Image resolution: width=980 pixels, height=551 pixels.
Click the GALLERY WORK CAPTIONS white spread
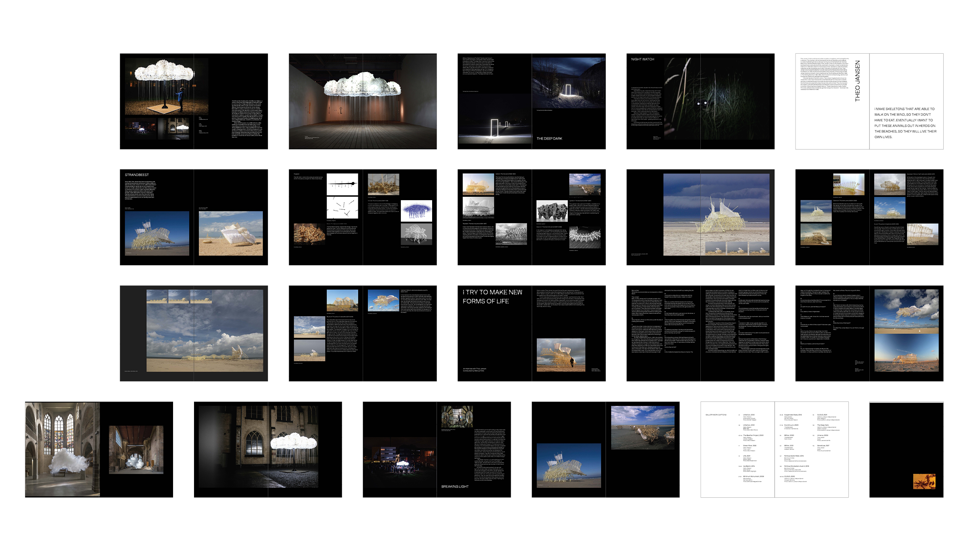click(774, 449)
